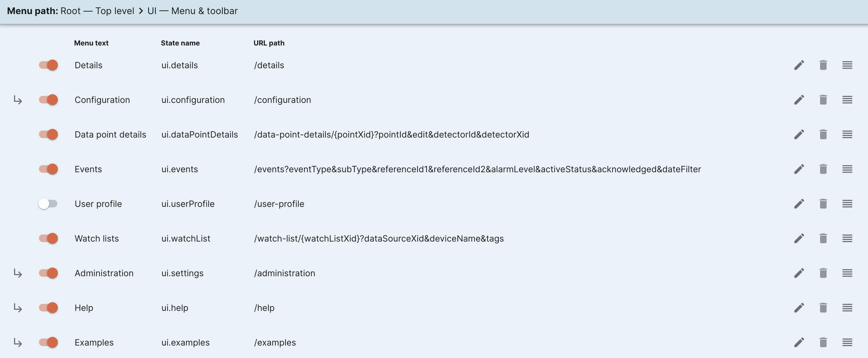Click the Watch lists reorder handle
Image resolution: width=868 pixels, height=358 pixels.
847,239
